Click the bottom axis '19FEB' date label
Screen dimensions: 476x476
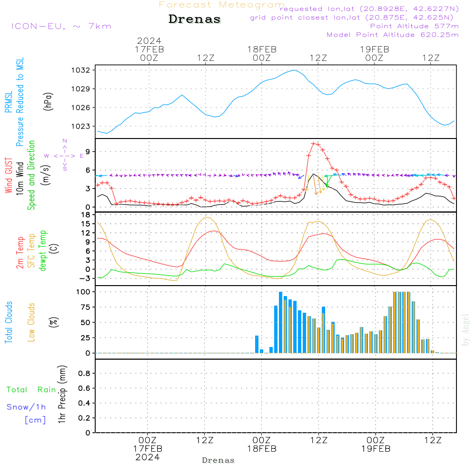coord(376,449)
